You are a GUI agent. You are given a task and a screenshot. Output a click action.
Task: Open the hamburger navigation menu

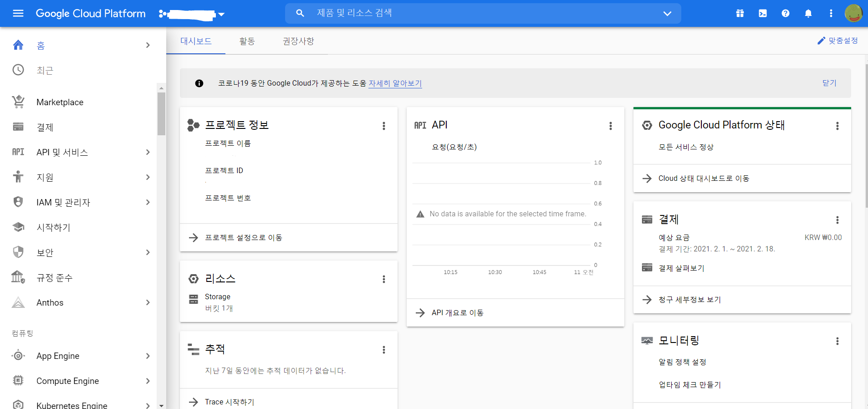(x=18, y=13)
